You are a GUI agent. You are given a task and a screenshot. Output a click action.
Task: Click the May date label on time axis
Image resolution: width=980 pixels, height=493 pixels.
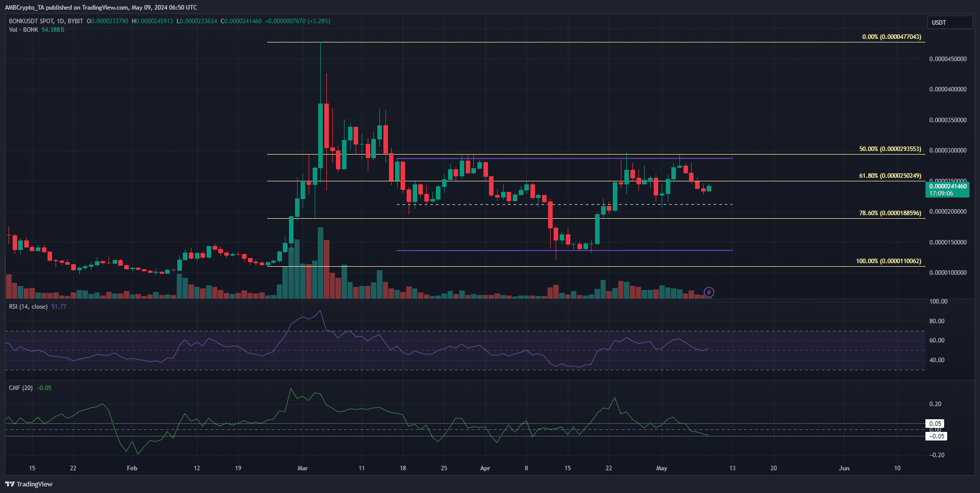(662, 468)
